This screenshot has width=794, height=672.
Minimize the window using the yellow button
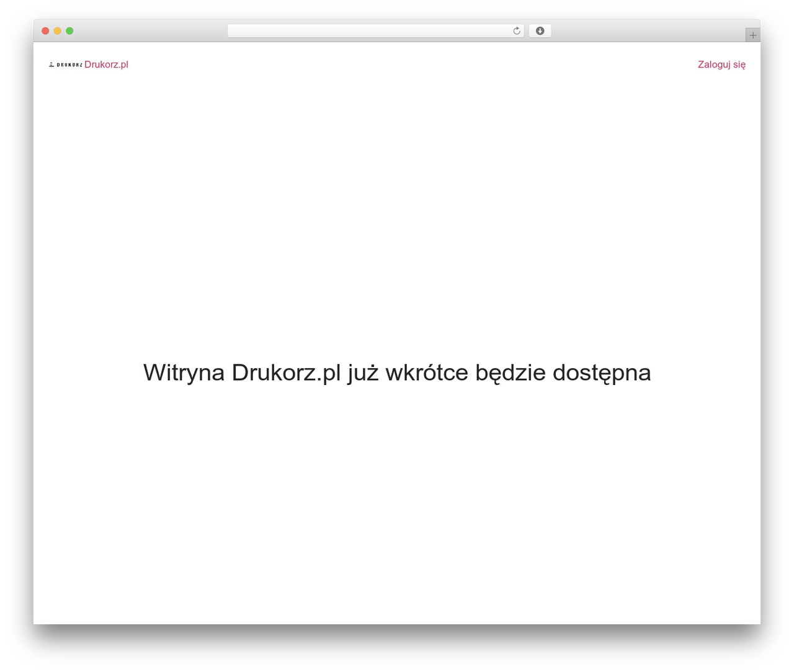click(x=58, y=31)
